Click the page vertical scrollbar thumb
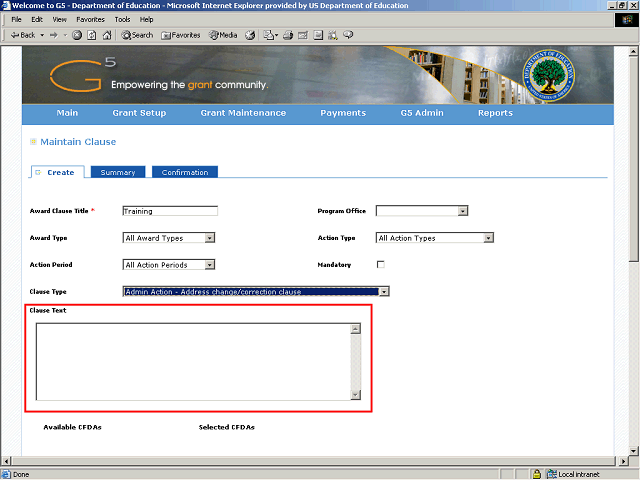Viewport: 640px width, 480px height. tap(633, 159)
